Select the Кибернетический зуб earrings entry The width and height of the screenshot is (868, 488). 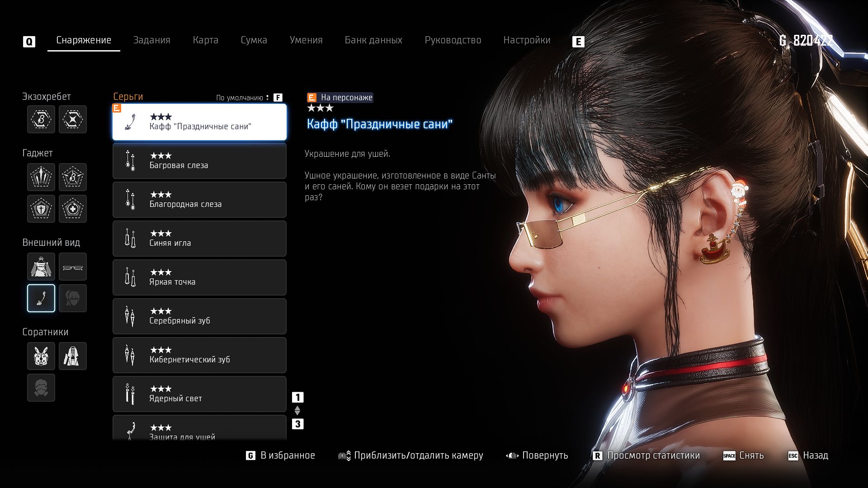(199, 355)
